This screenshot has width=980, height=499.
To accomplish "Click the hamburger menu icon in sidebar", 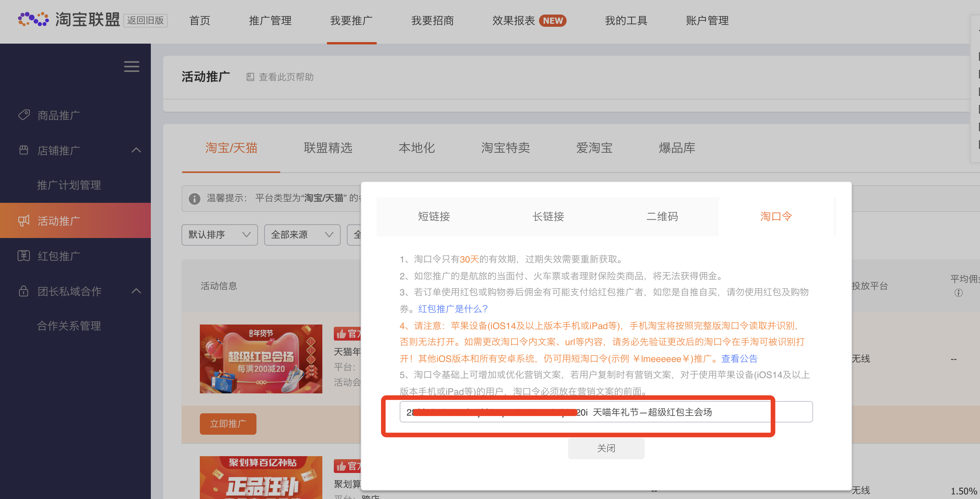I will pos(131,67).
